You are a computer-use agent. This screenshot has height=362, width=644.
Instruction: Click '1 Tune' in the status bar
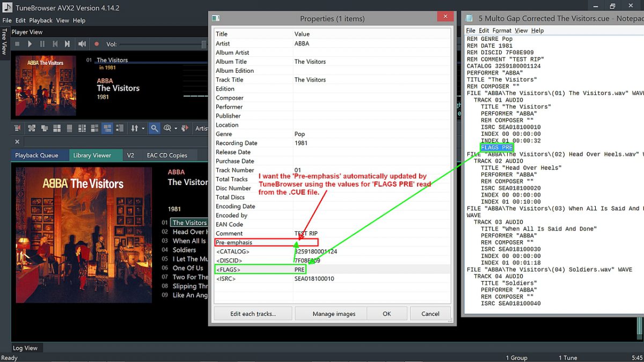pyautogui.click(x=568, y=358)
